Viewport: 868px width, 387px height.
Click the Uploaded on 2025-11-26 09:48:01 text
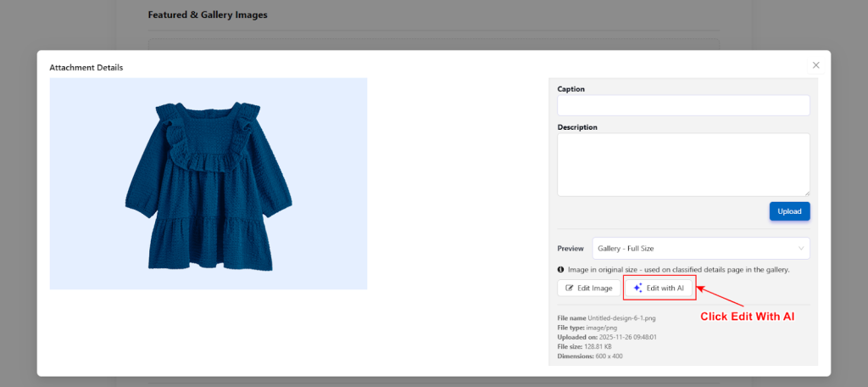607,337
